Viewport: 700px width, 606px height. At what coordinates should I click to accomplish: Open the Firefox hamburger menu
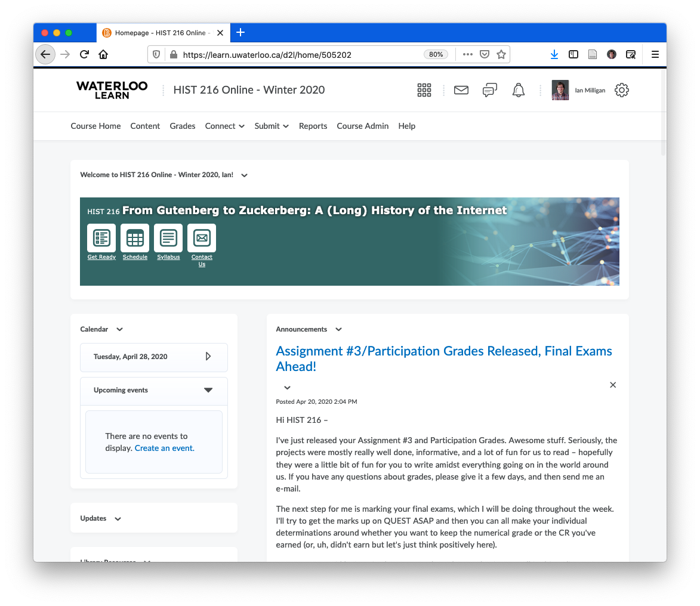pyautogui.click(x=655, y=54)
